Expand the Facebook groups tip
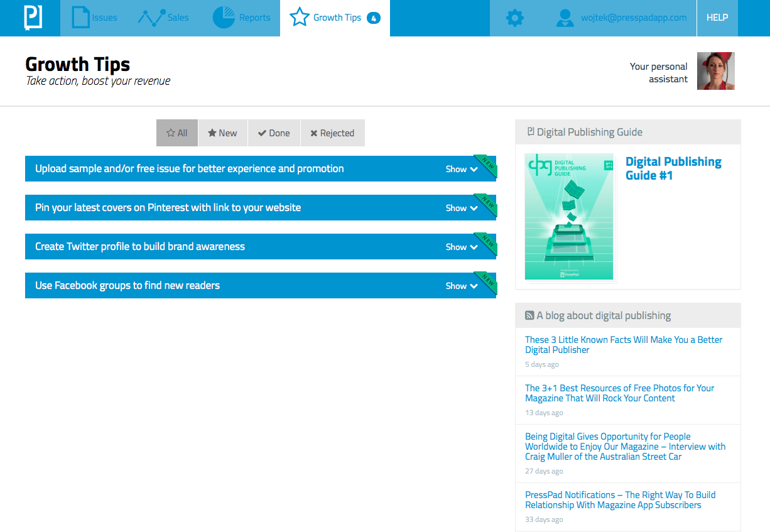The image size is (770, 532). 461,286
